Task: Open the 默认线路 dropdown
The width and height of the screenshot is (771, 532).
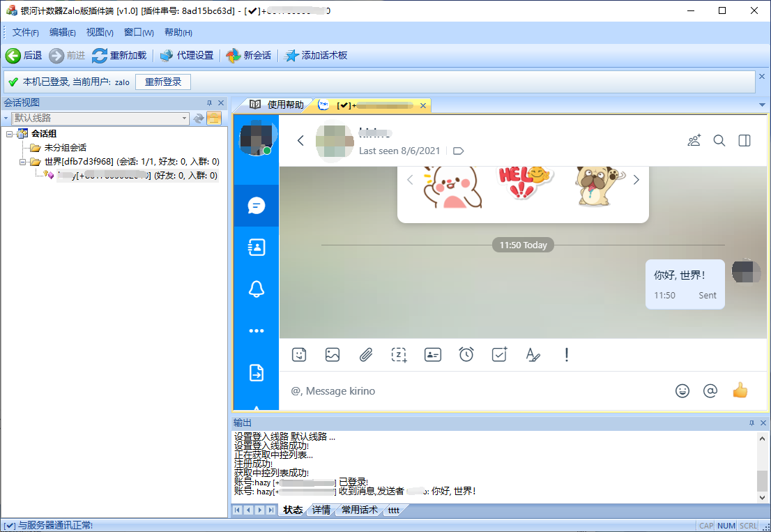Action: coord(185,119)
